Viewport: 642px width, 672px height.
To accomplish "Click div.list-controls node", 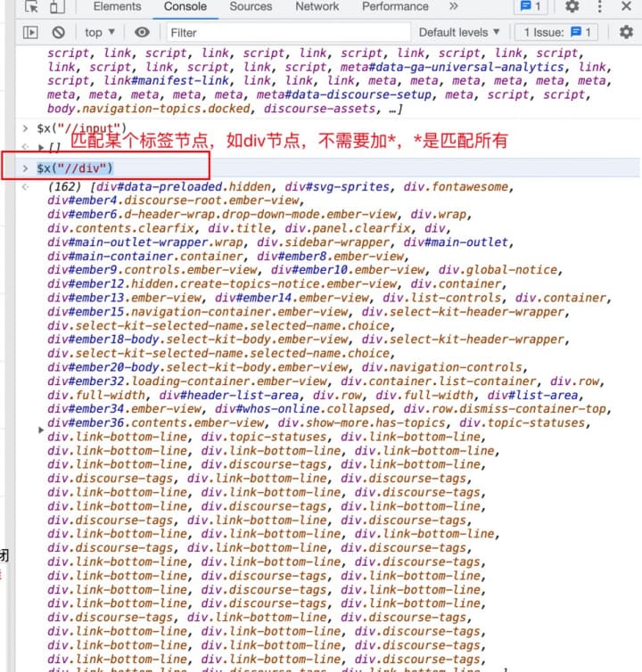I will pos(441,299).
